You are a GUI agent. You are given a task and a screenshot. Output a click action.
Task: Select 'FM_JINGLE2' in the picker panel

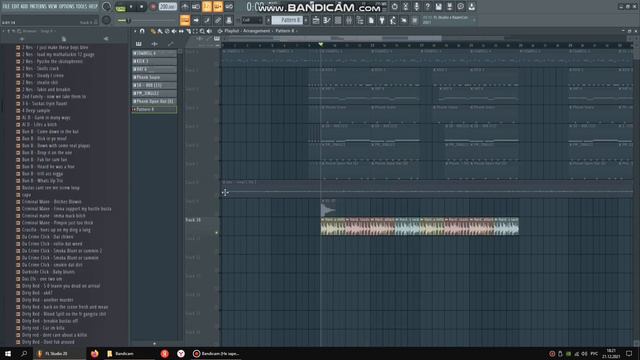tap(154, 93)
